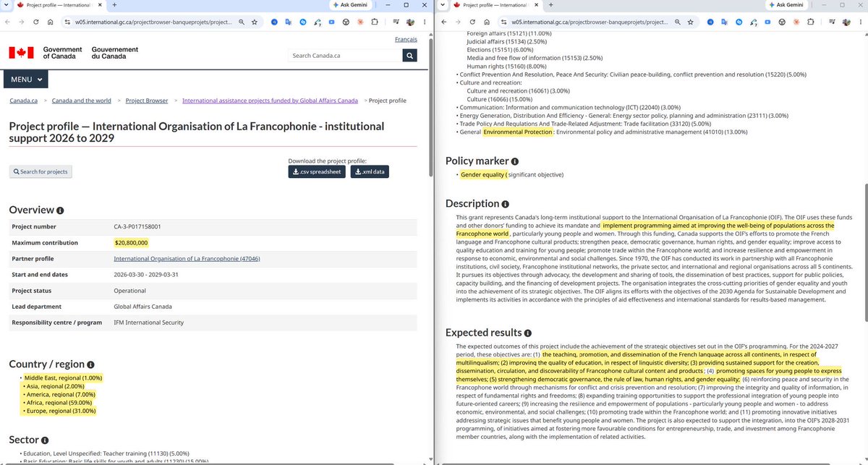868x465 pixels.
Task: Open profile avatar in left browser window
Action: (411, 22)
